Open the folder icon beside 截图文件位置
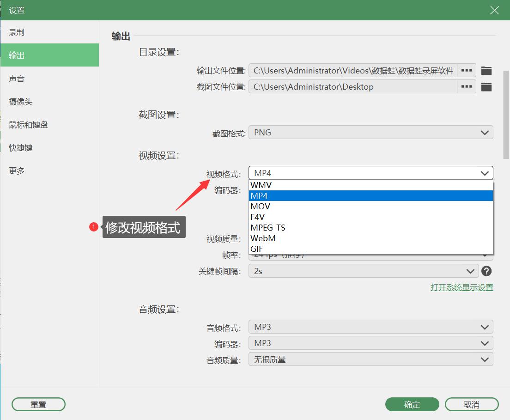This screenshot has height=420, width=510. [x=487, y=86]
